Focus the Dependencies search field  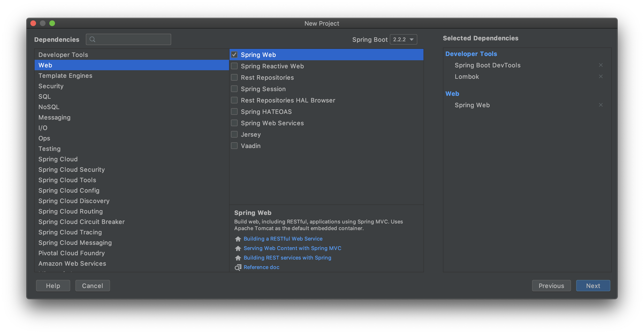pos(133,40)
